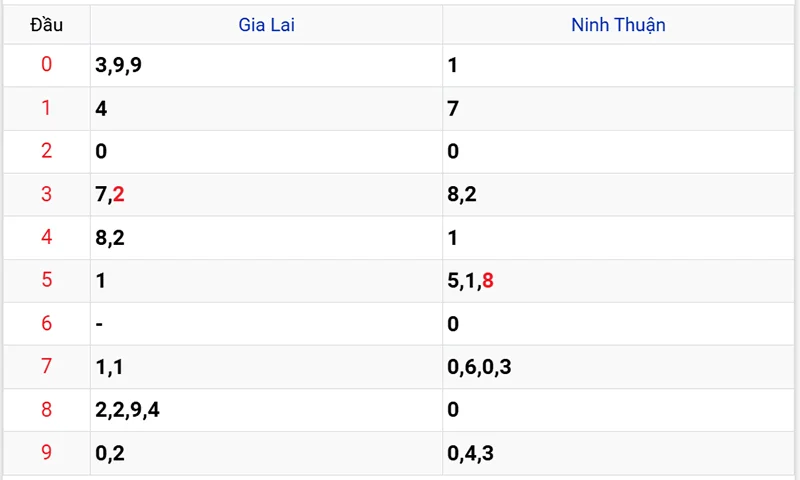The height and width of the screenshot is (480, 800).
Task: Select the Gia Lai cell showing 8,2
Action: click(x=110, y=238)
